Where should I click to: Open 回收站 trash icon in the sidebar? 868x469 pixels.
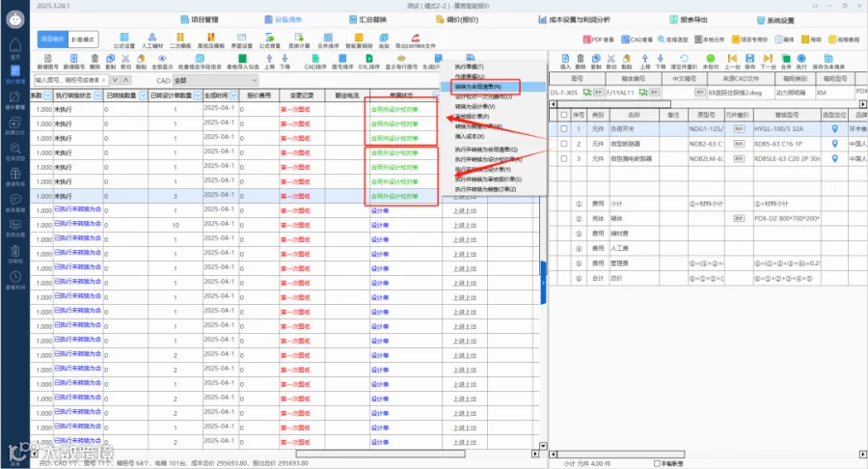[x=14, y=254]
